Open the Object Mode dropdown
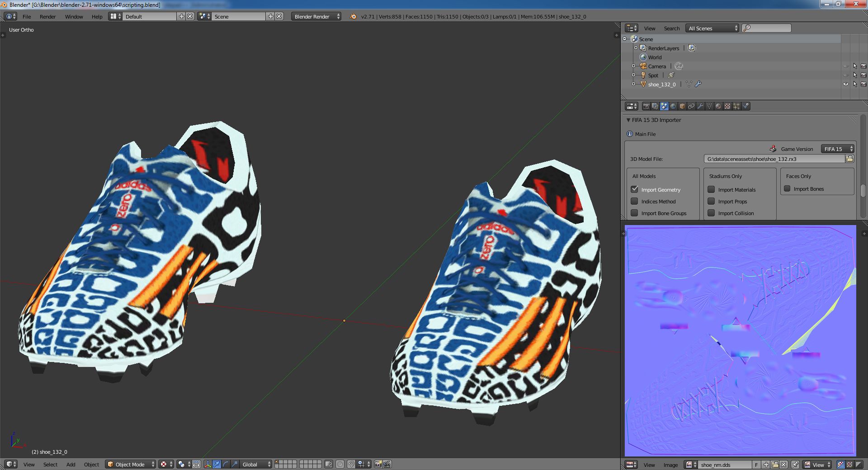The height and width of the screenshot is (470, 868). pos(130,464)
